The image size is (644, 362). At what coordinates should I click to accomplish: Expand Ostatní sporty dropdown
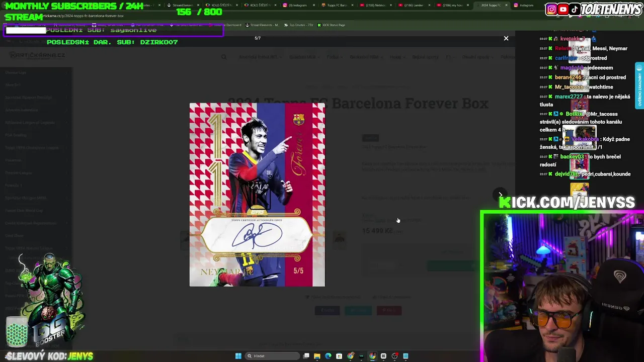[x=478, y=57]
